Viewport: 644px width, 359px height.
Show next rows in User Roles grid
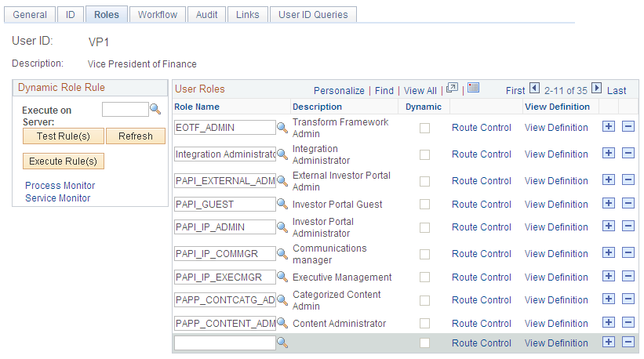(x=596, y=89)
